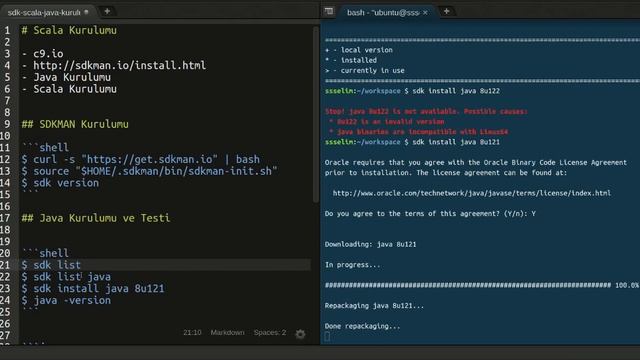Image resolution: width=640 pixels, height=360 pixels.
Task: Click curl get.sdkman.io command line
Action: 141,159
